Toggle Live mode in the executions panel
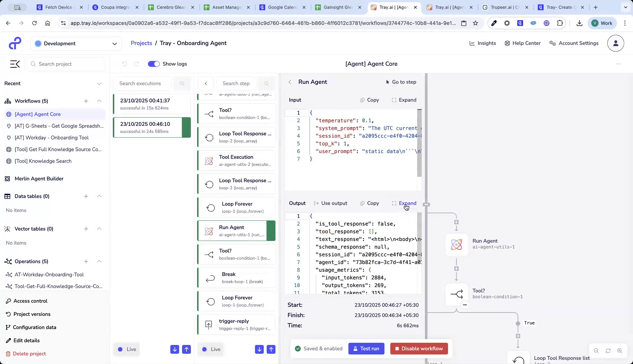 point(126,349)
